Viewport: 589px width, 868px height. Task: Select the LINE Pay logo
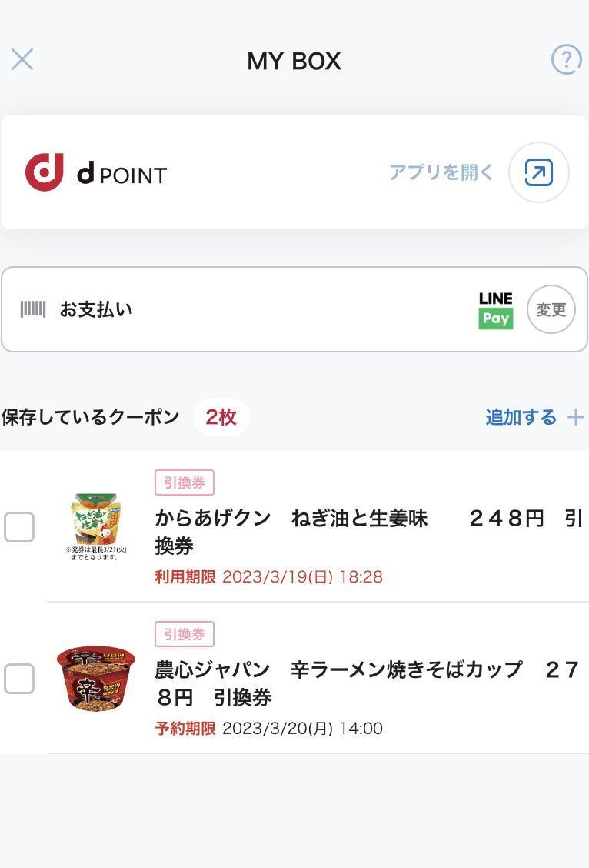(x=495, y=310)
